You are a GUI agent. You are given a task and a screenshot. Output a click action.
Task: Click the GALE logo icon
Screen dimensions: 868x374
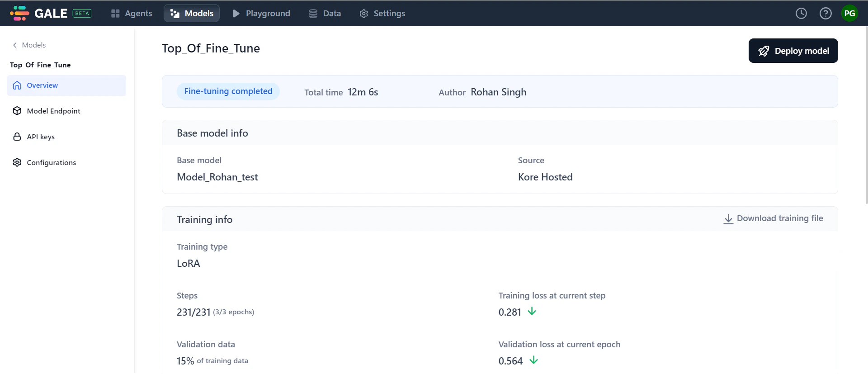point(19,13)
